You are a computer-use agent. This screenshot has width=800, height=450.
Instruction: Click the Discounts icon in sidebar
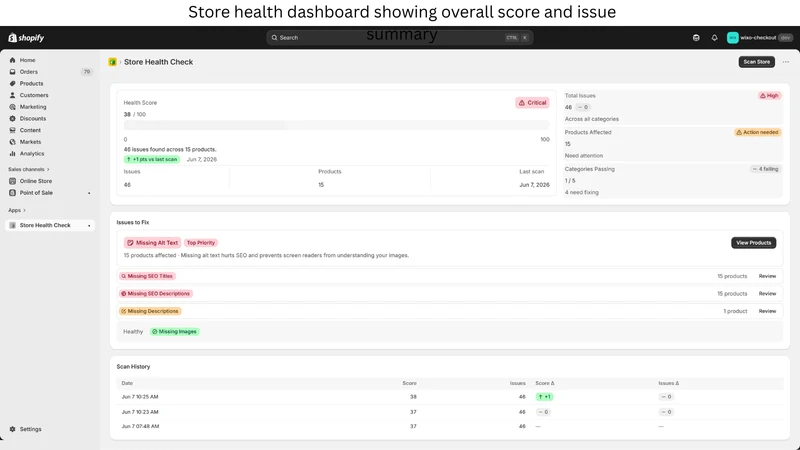point(13,118)
